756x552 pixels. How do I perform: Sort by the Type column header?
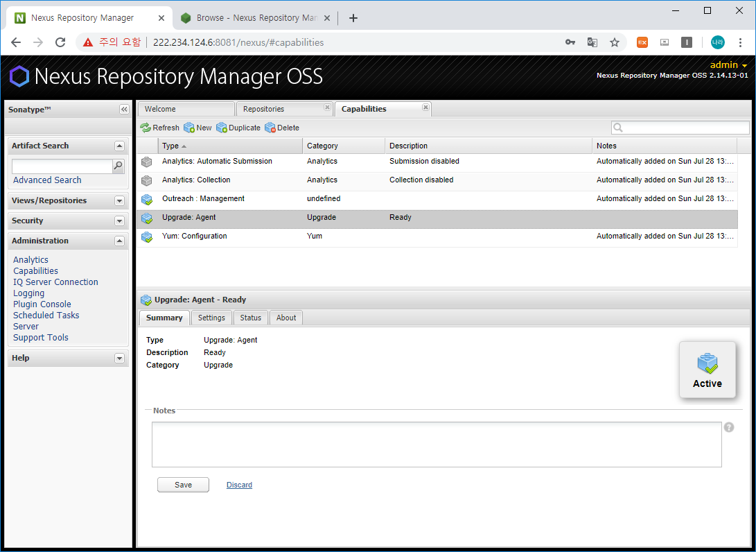(231, 146)
